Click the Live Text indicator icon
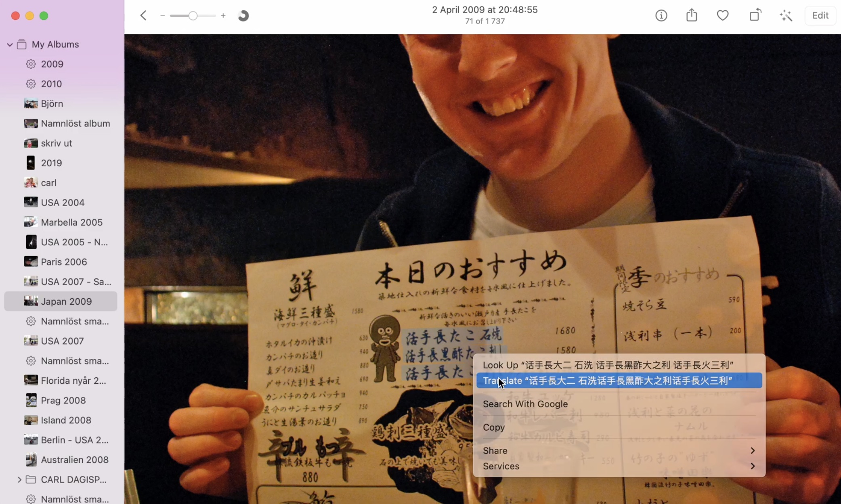Image resolution: width=841 pixels, height=504 pixels. coord(243,16)
